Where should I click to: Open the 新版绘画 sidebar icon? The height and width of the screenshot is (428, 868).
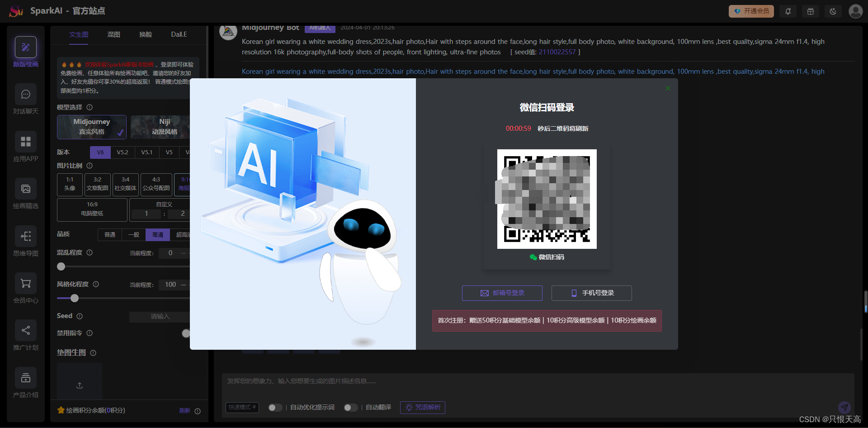pyautogui.click(x=26, y=47)
